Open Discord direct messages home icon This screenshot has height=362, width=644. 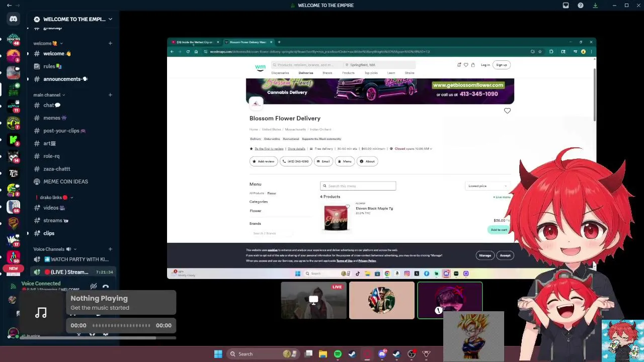tap(13, 19)
